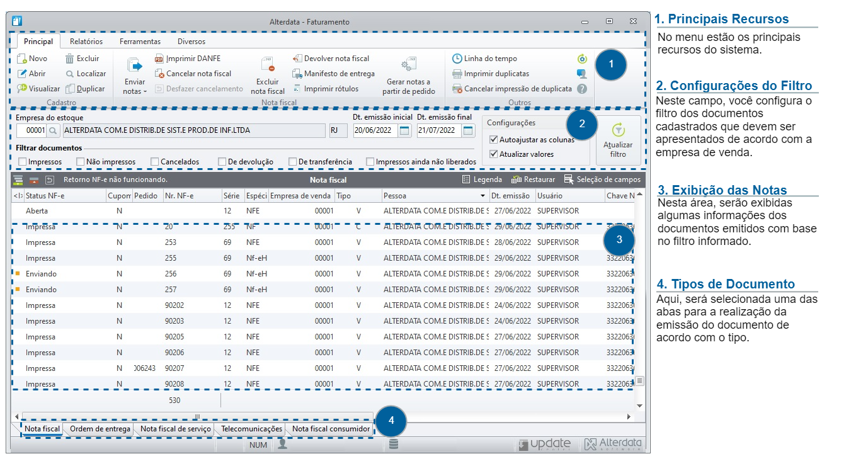Screen dimensions: 868x466
Task: Open the Dt. emissão final calendar picker
Action: (468, 130)
